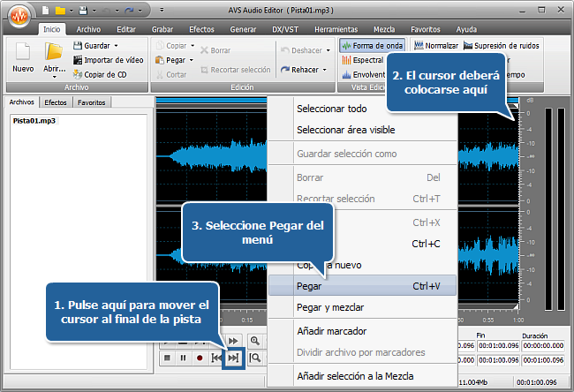The height and width of the screenshot is (392, 574).
Task: Click the pause playback button
Action: pyautogui.click(x=183, y=358)
